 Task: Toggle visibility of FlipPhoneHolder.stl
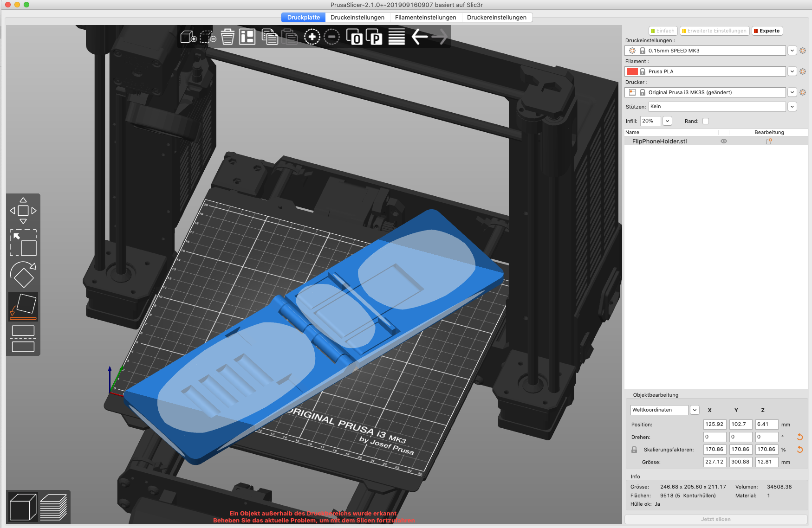click(x=724, y=141)
